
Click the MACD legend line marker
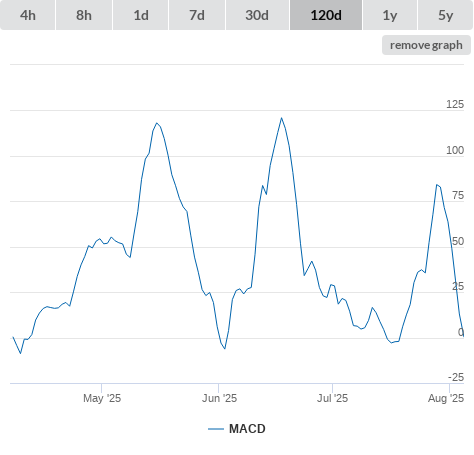point(216,429)
